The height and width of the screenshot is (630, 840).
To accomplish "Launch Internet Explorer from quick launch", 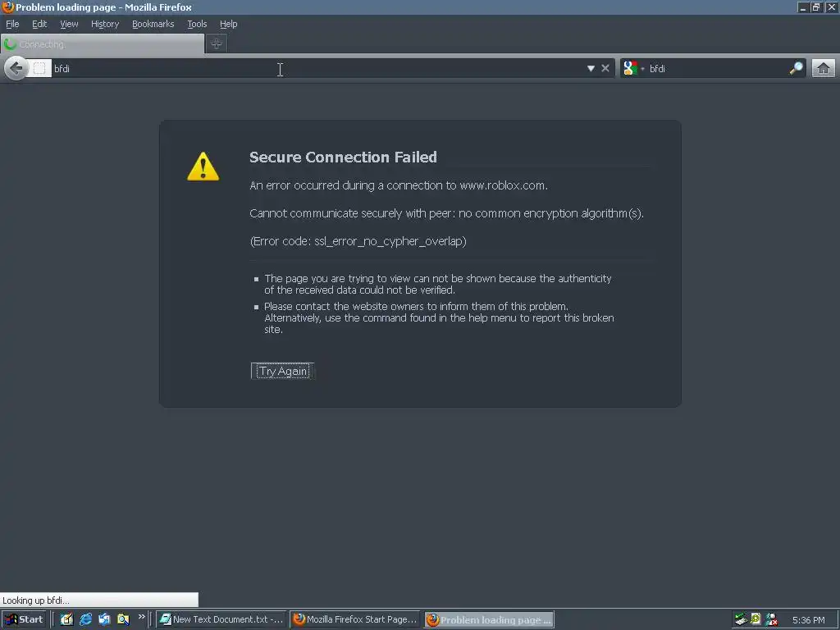I will click(x=85, y=619).
